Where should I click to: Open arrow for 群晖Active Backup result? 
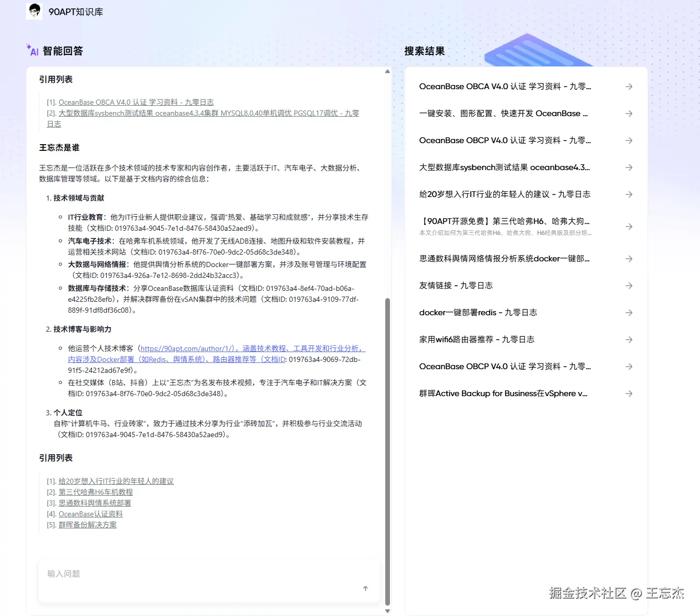pos(628,394)
